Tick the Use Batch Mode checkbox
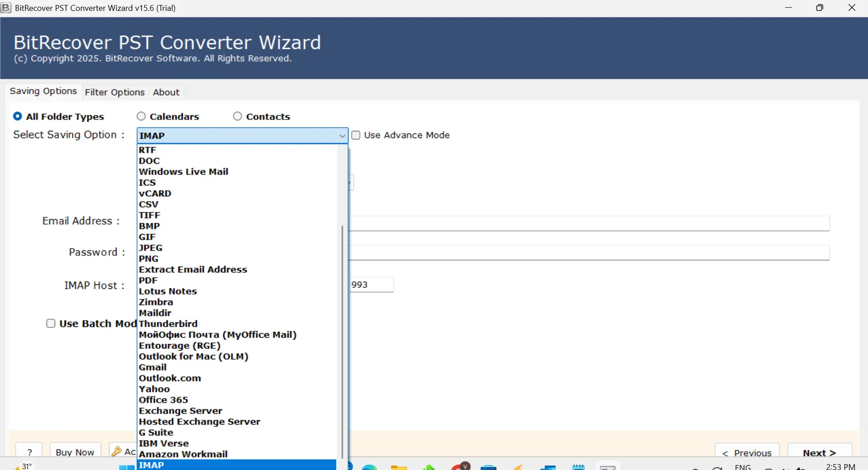Image resolution: width=868 pixels, height=470 pixels. tap(51, 323)
